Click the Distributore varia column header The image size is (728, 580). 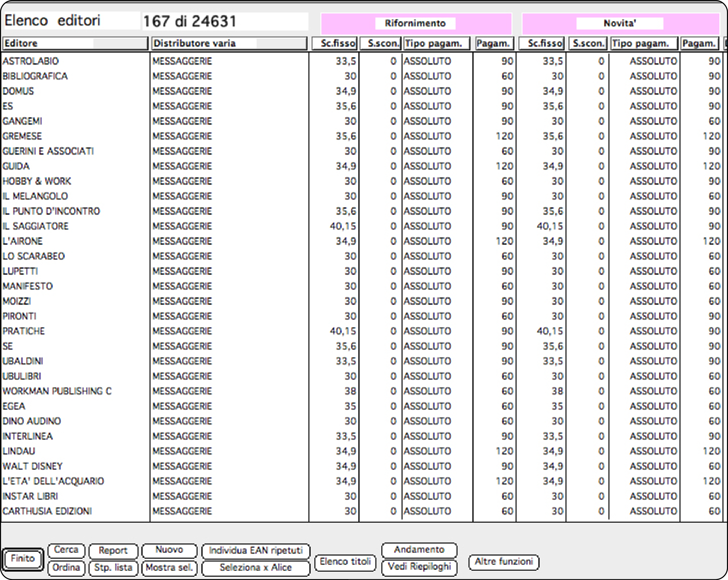click(229, 43)
